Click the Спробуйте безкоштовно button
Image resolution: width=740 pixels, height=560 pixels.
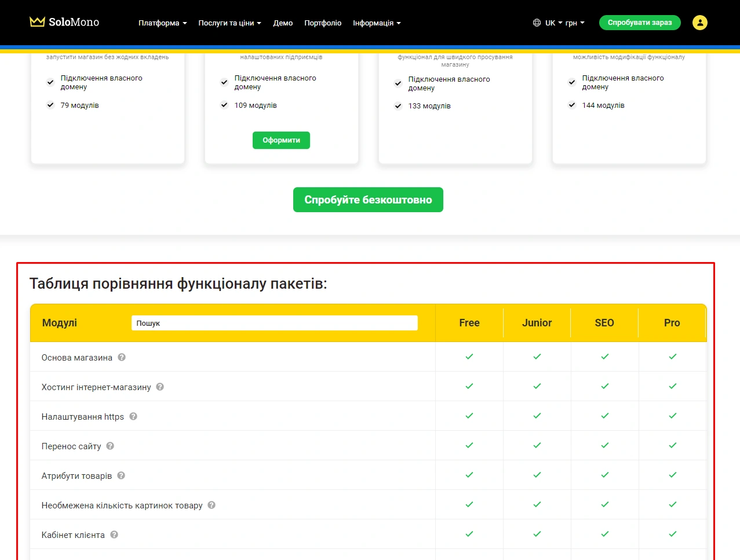point(368,199)
